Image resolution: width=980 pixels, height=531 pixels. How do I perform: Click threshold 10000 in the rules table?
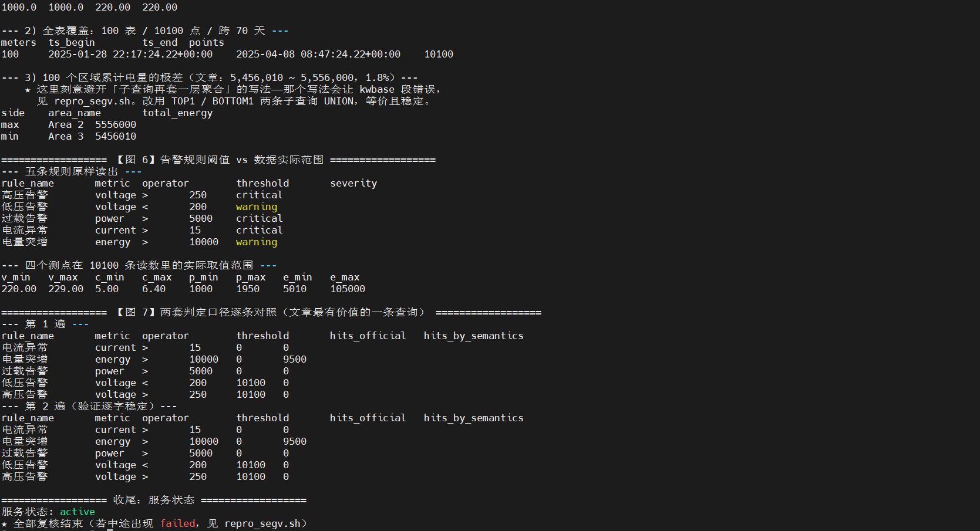(204, 242)
